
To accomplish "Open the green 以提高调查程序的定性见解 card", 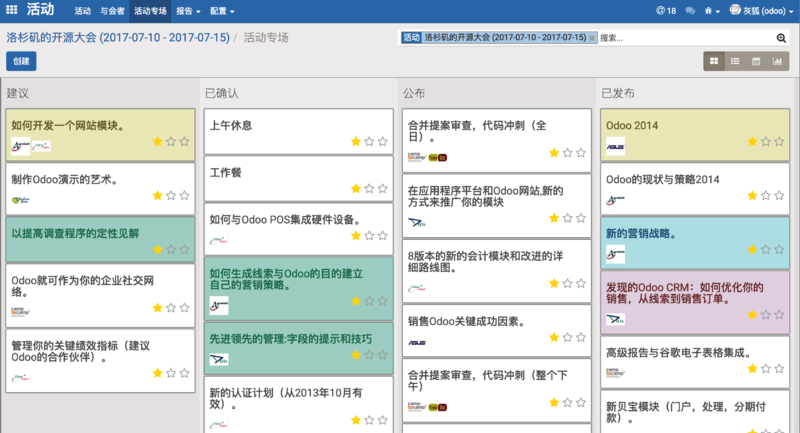I will click(100, 240).
